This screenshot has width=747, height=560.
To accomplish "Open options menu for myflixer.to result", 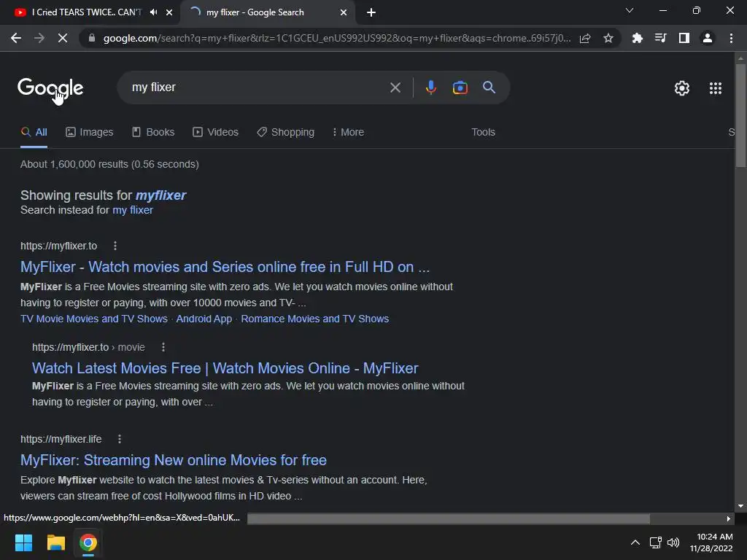I will click(115, 246).
